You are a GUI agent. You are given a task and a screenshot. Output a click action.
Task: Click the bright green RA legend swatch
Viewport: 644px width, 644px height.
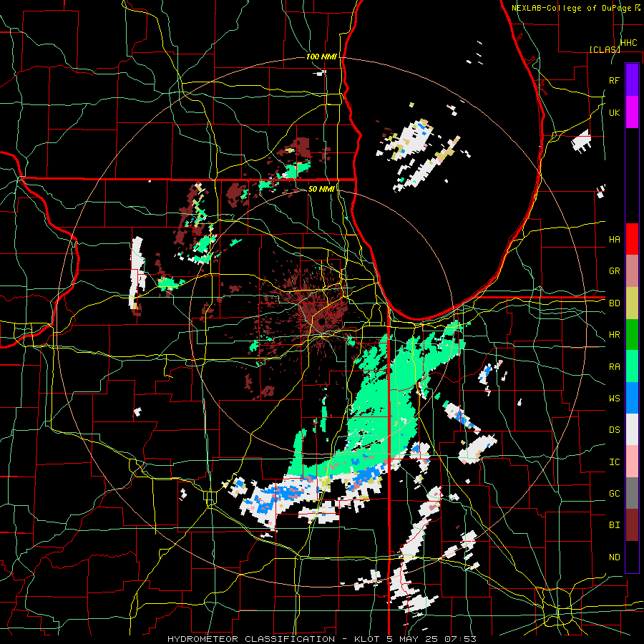point(632,366)
